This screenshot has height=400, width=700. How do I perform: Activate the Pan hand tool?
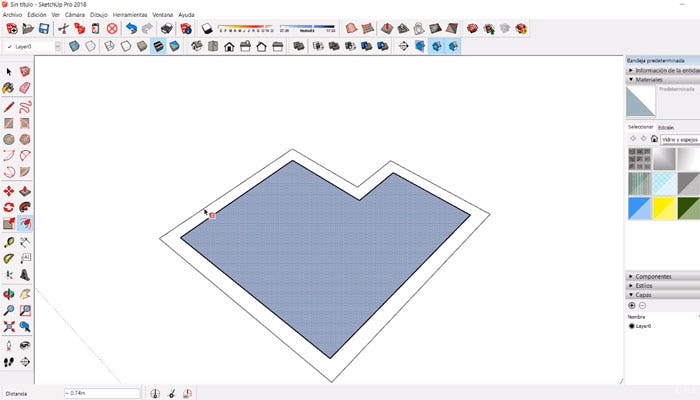(x=25, y=294)
